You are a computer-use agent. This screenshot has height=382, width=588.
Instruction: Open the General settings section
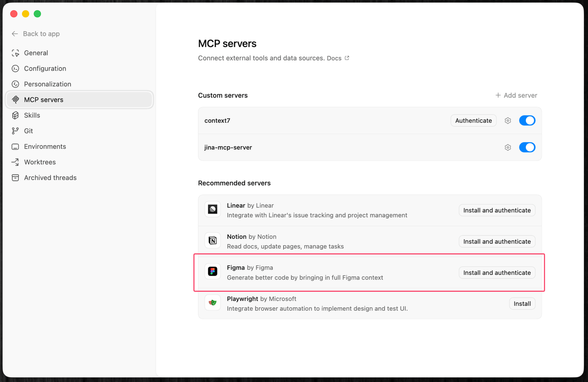[x=36, y=53]
